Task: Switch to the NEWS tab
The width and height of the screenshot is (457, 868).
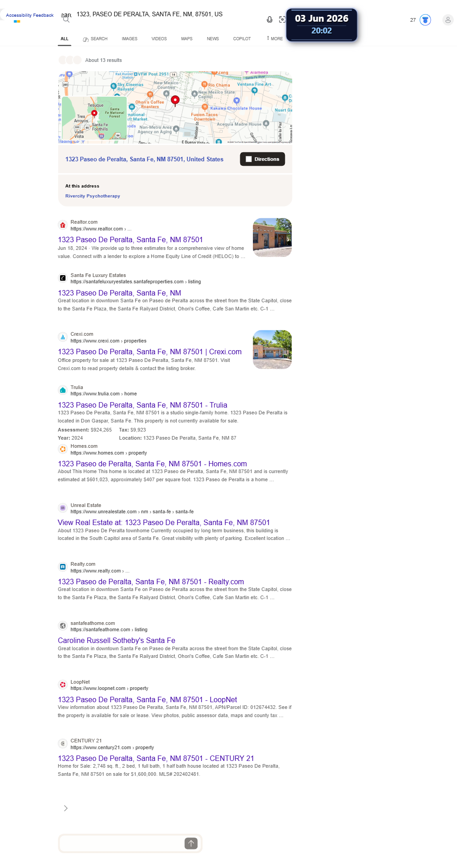Action: (x=213, y=39)
